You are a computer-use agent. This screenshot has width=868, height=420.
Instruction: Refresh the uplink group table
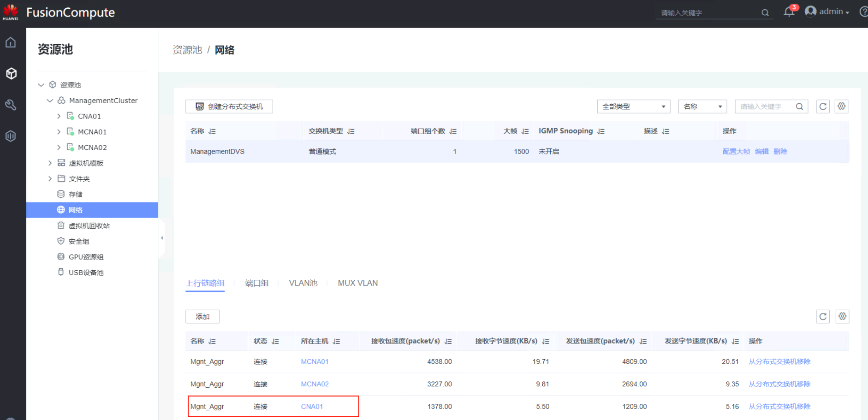823,316
